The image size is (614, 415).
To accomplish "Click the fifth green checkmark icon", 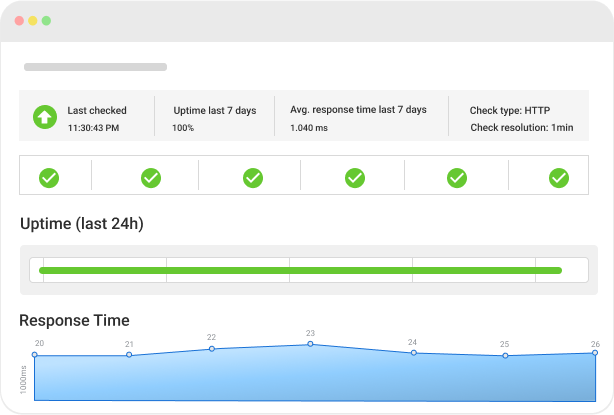I will 457,178.
